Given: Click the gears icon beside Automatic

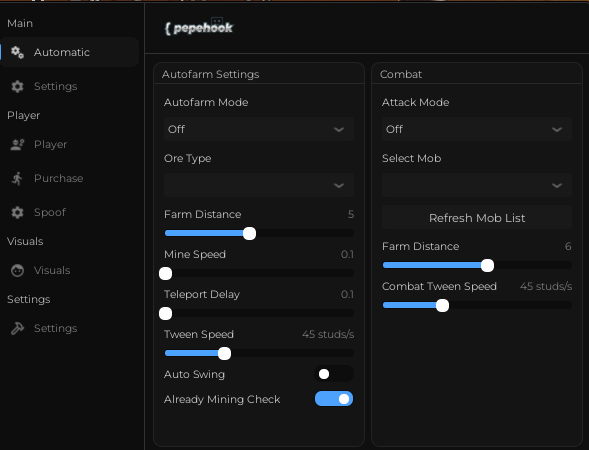Looking at the screenshot, I should 17,52.
